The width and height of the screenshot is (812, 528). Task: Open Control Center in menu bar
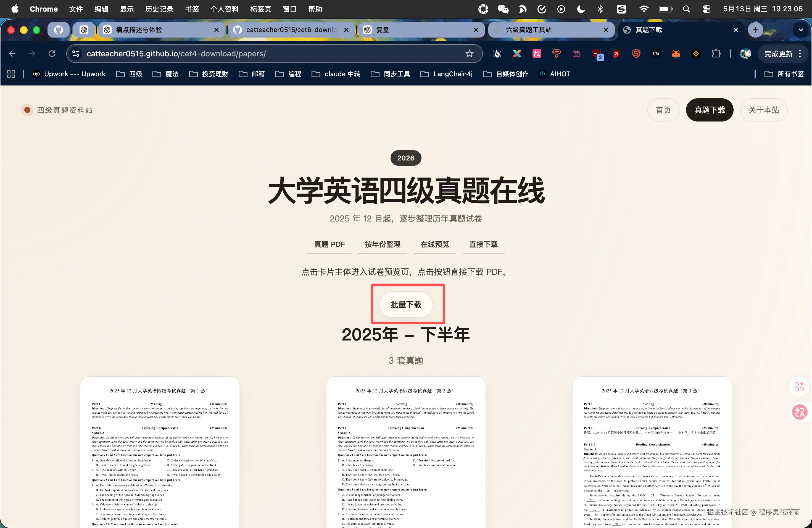click(706, 9)
